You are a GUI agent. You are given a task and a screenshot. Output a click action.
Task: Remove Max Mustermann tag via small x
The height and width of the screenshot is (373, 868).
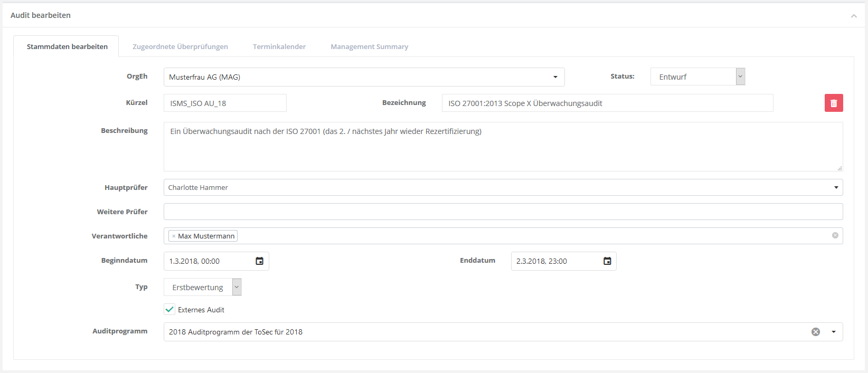tap(174, 236)
